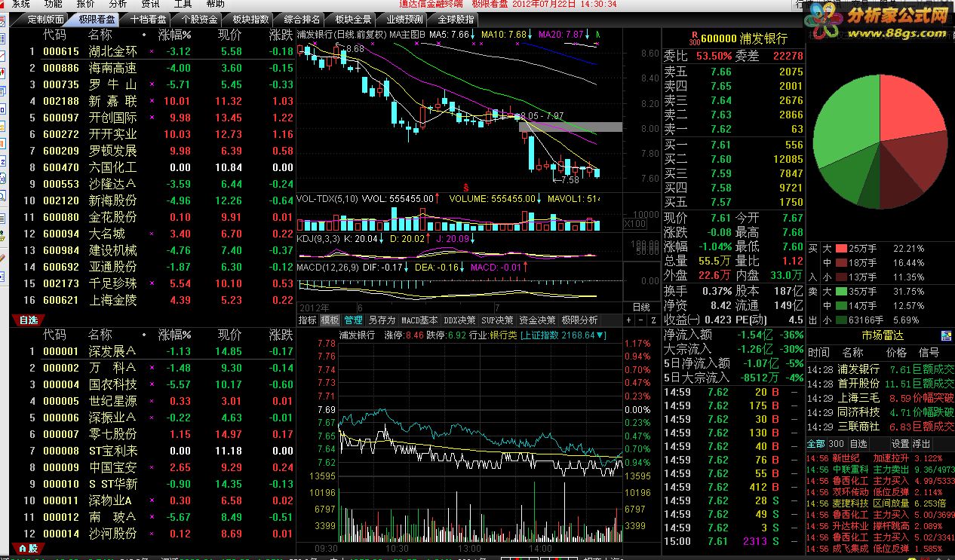Click the 三联商社 radar entry
This screenshot has width=955, height=560.
880,426
